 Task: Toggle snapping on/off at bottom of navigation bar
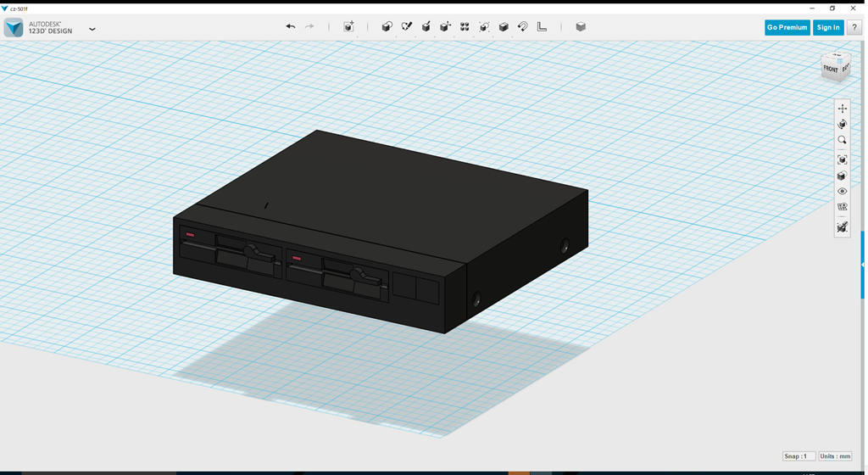tap(842, 227)
